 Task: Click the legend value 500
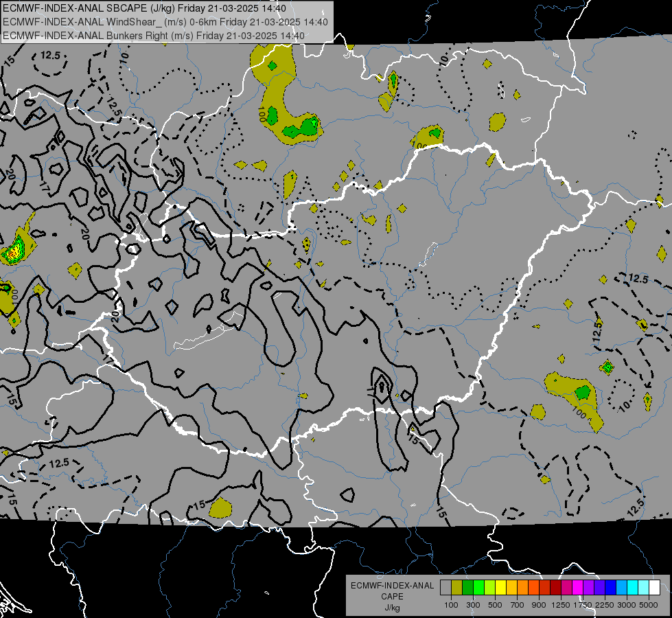tap(495, 605)
